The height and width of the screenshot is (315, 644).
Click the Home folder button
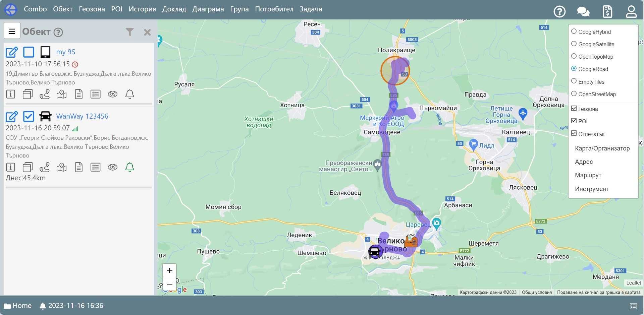click(17, 306)
